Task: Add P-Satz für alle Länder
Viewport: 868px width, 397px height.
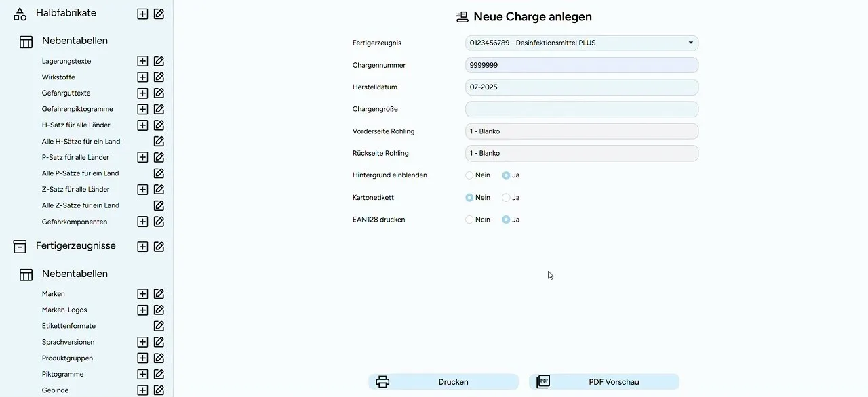Action: [142, 157]
